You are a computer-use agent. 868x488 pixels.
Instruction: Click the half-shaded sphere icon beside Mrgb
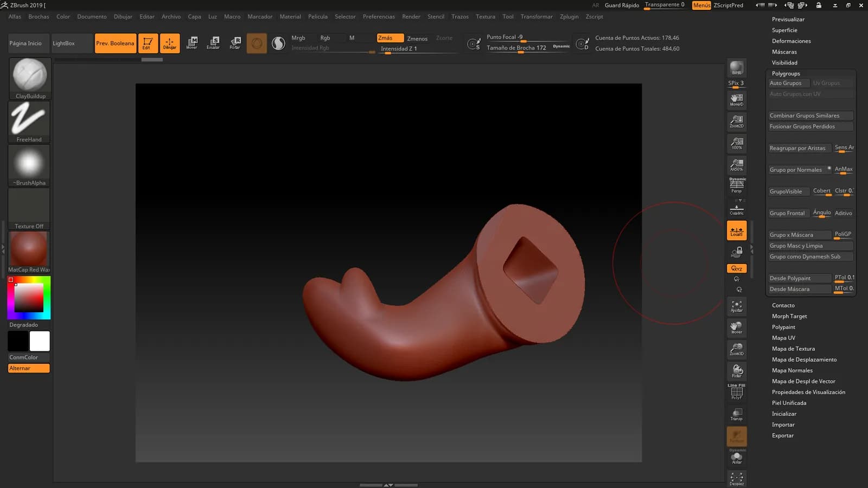point(278,43)
